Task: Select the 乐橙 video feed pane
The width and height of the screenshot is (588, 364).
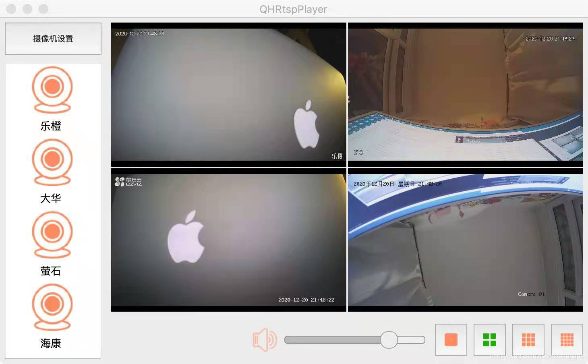Action: coord(229,95)
